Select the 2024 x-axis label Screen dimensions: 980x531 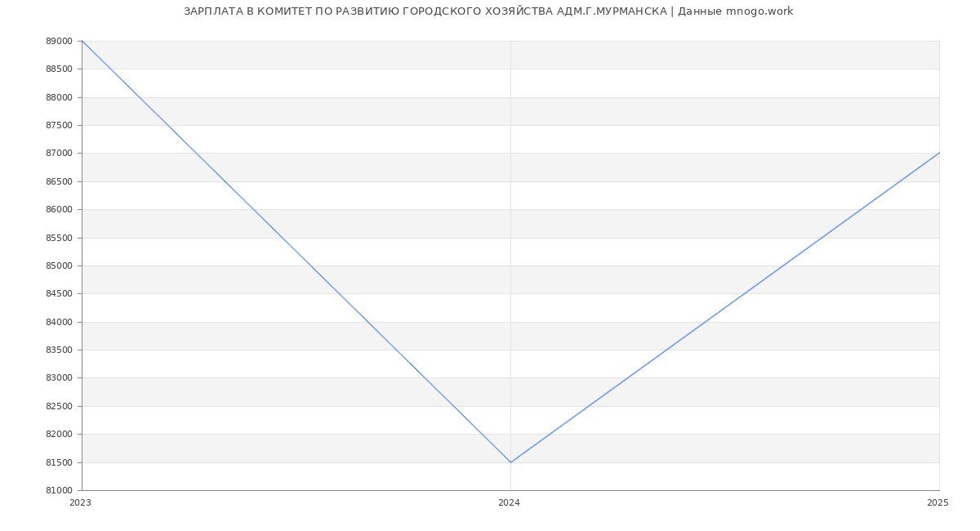point(509,503)
